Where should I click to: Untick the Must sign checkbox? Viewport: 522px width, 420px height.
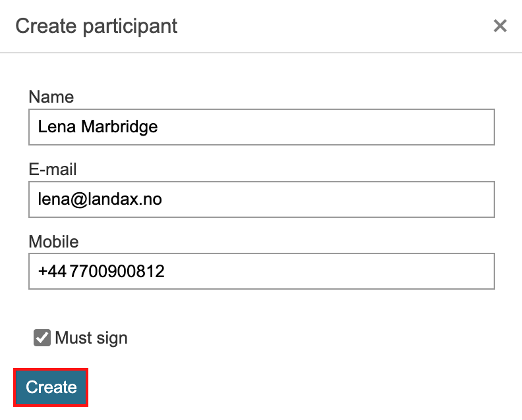pos(42,338)
